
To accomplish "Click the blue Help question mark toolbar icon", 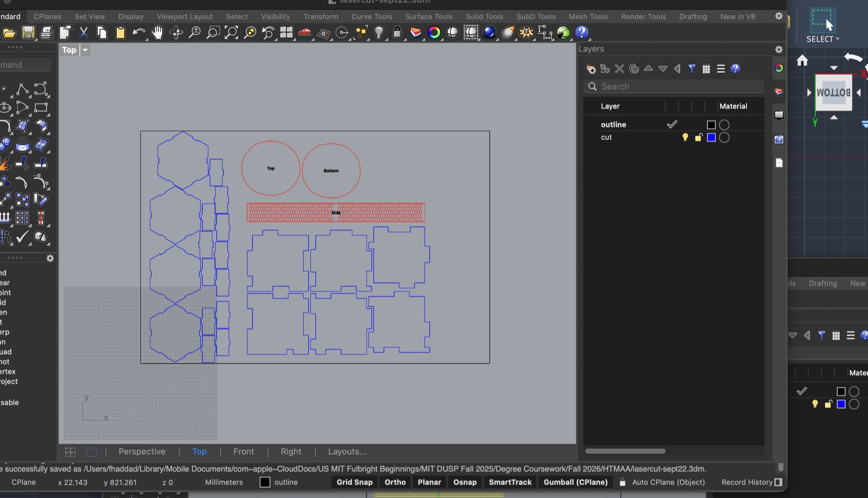I will pos(582,33).
